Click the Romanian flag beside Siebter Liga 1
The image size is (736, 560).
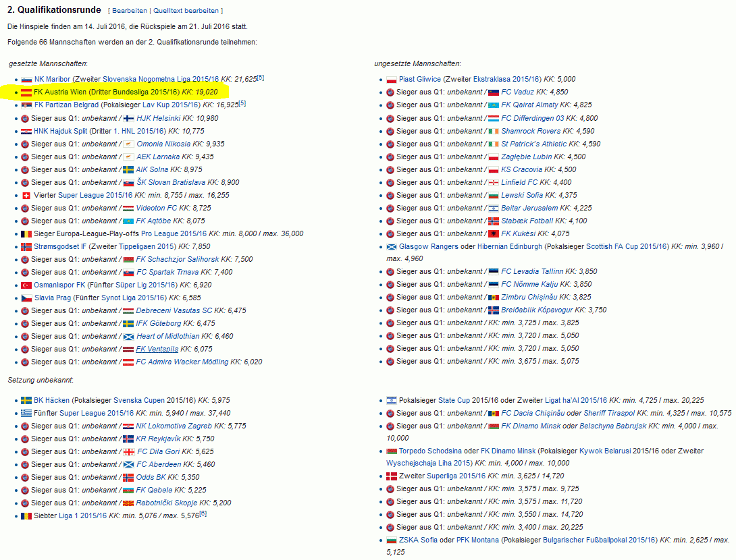coord(26,516)
